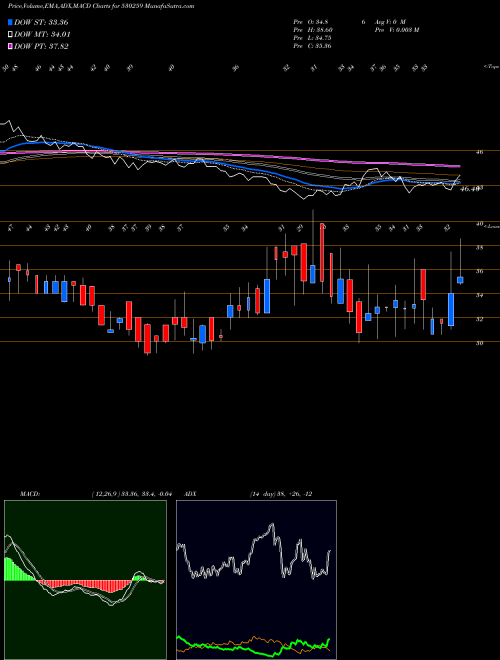Select the 'DOW MT: 34.01' legend label

coord(42,35)
